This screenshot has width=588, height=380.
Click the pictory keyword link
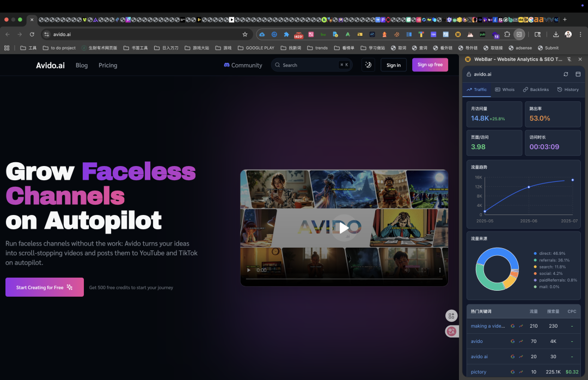479,372
